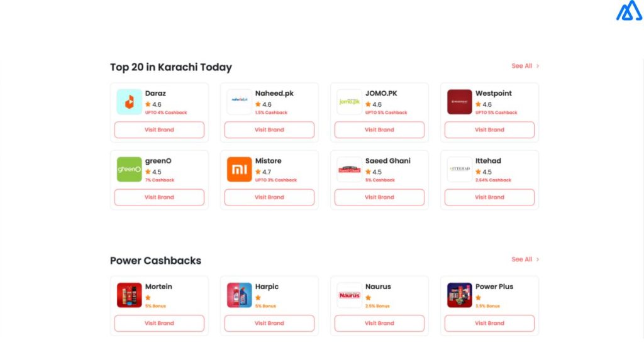Click the Daraz brand logo icon
The height and width of the screenshot is (362, 644).
tap(129, 102)
